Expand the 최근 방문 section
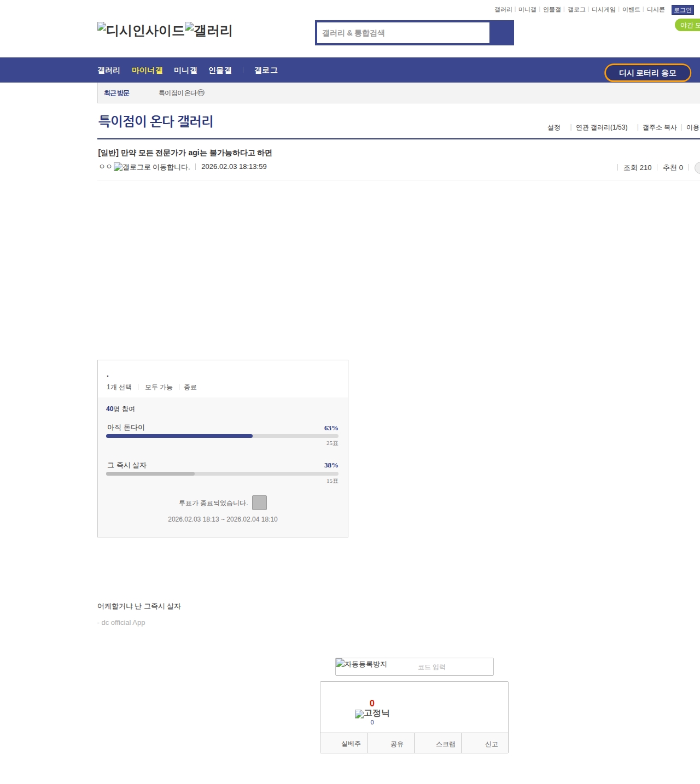 [x=116, y=93]
